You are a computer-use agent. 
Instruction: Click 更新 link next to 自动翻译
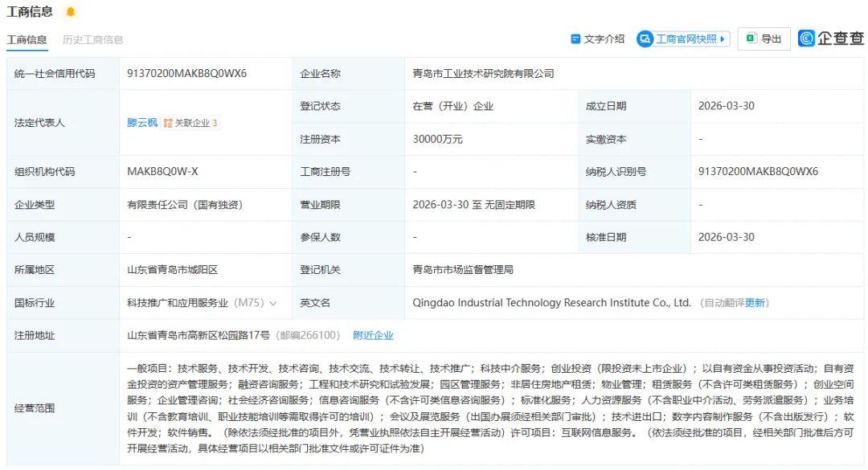click(x=755, y=303)
